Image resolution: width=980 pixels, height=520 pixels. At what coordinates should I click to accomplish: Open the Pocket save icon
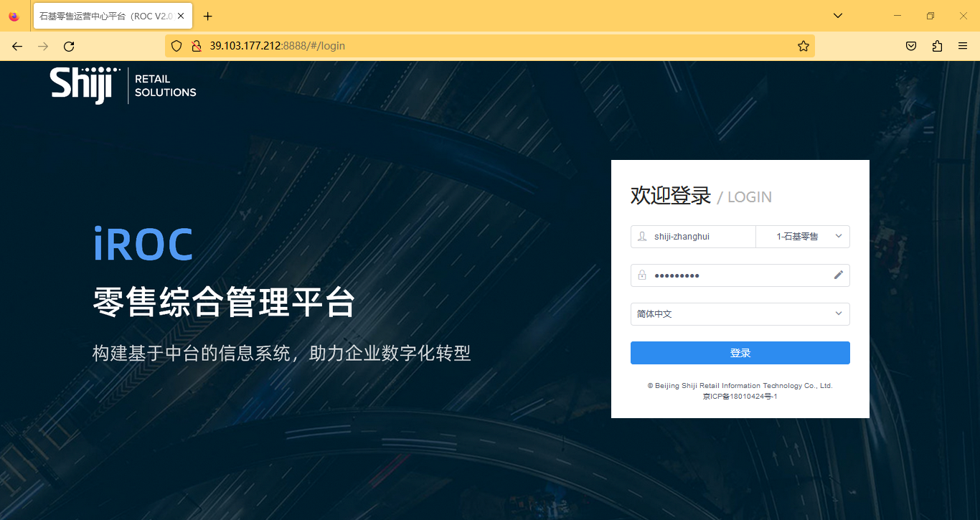(x=910, y=46)
